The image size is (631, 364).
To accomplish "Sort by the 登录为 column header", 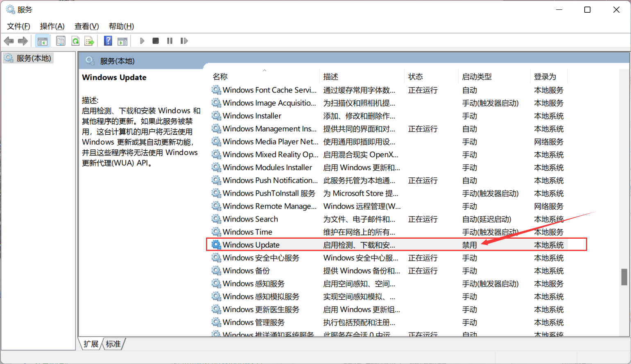I will 549,77.
